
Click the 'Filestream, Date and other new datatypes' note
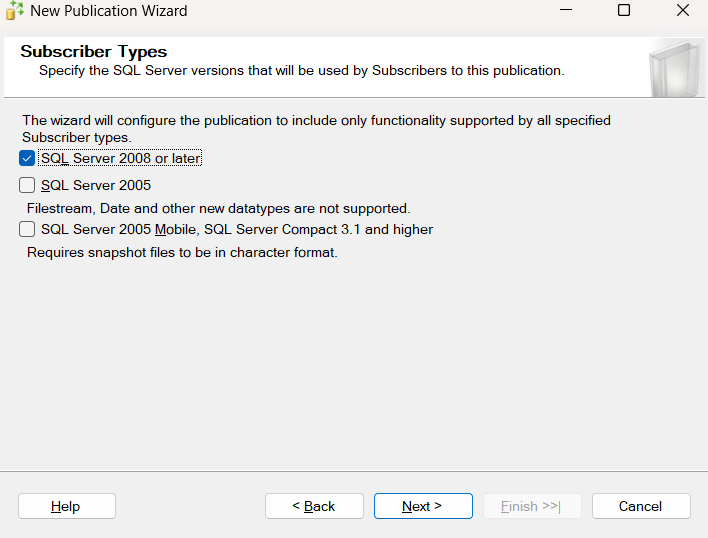(218, 209)
